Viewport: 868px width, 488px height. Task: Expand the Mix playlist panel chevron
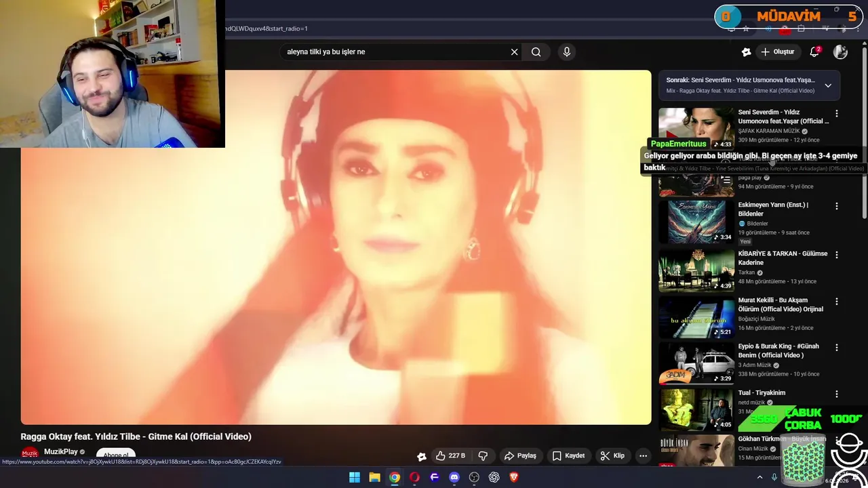tap(828, 85)
